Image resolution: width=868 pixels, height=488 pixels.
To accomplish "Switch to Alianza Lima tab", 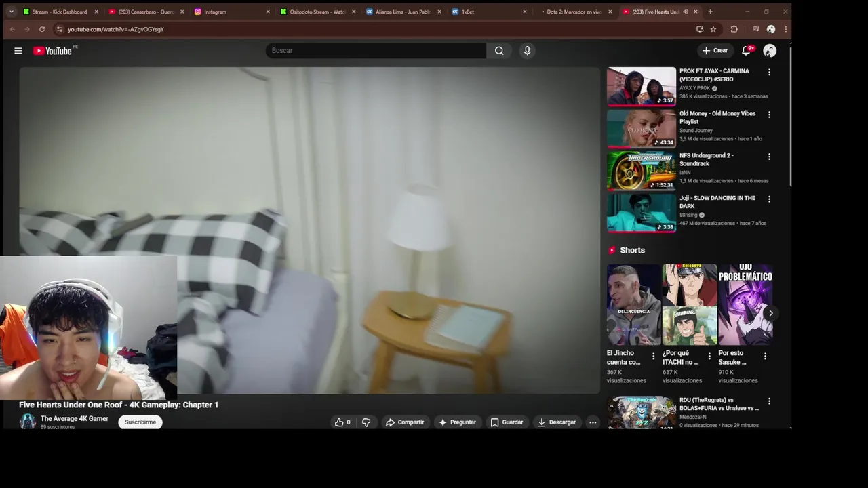I will [x=402, y=12].
